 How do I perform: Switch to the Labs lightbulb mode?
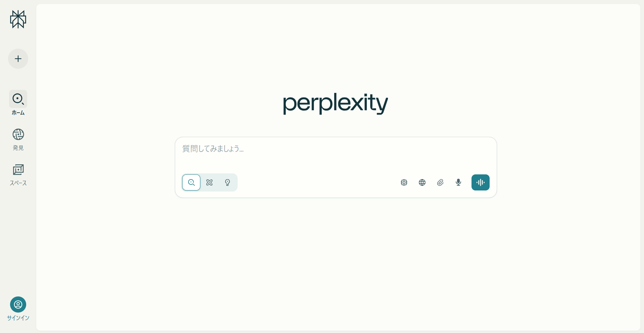(x=228, y=182)
